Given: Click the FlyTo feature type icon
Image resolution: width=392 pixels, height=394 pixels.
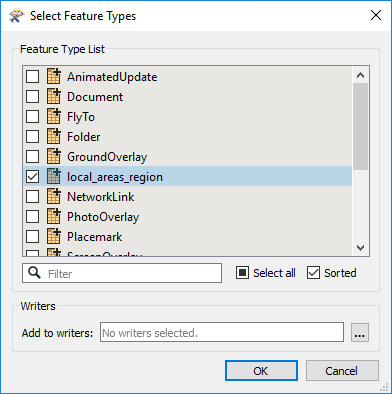Looking at the screenshot, I should pos(54,116).
